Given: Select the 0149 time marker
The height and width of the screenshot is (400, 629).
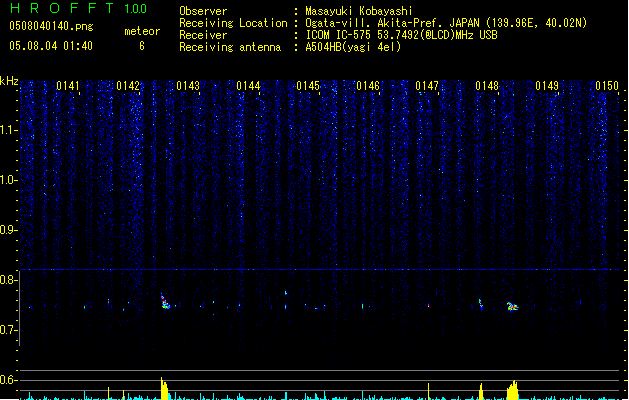Looking at the screenshot, I should pyautogui.click(x=547, y=86).
